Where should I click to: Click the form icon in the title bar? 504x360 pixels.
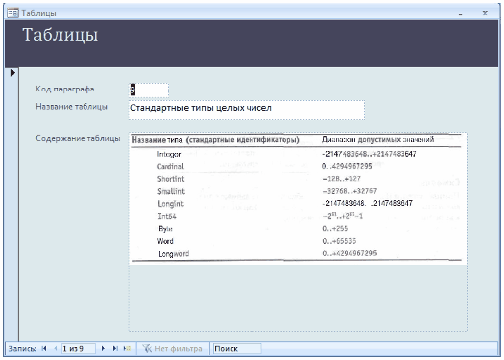(x=13, y=13)
